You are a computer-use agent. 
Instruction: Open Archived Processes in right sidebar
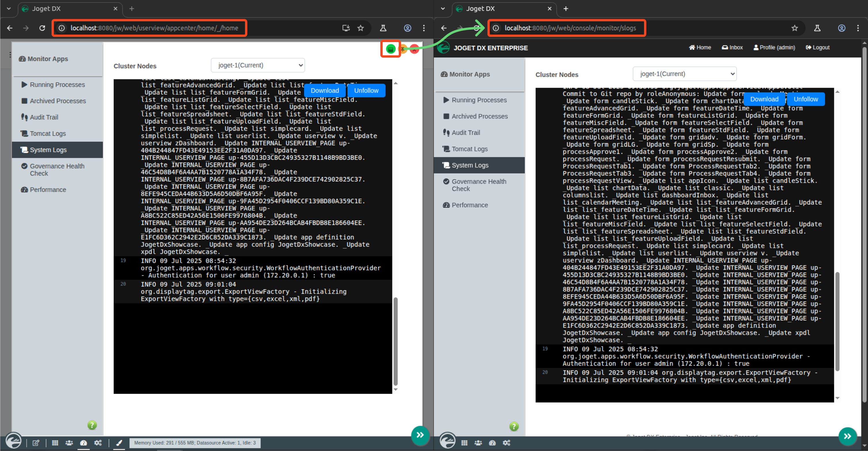[480, 116]
